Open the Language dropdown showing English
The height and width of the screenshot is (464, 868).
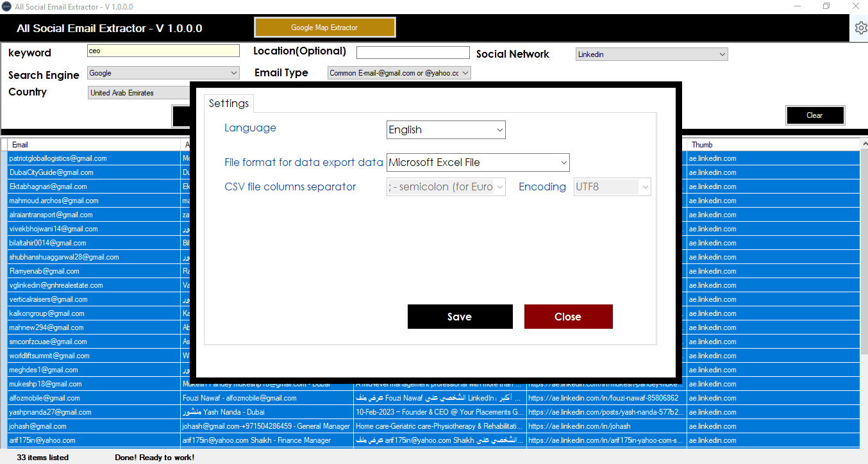pos(445,129)
